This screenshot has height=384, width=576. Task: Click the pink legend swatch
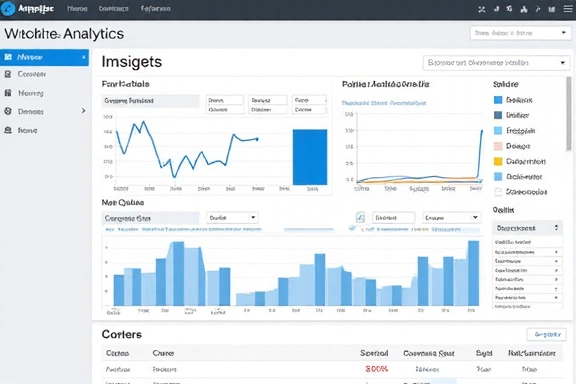(x=498, y=146)
